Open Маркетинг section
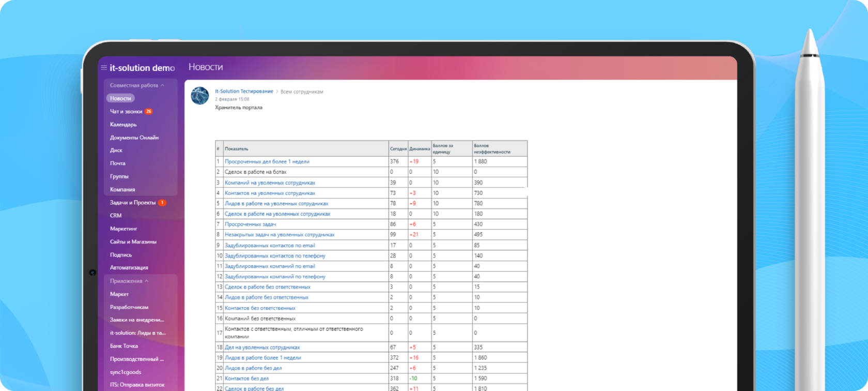Image resolution: width=868 pixels, height=391 pixels. point(123,229)
